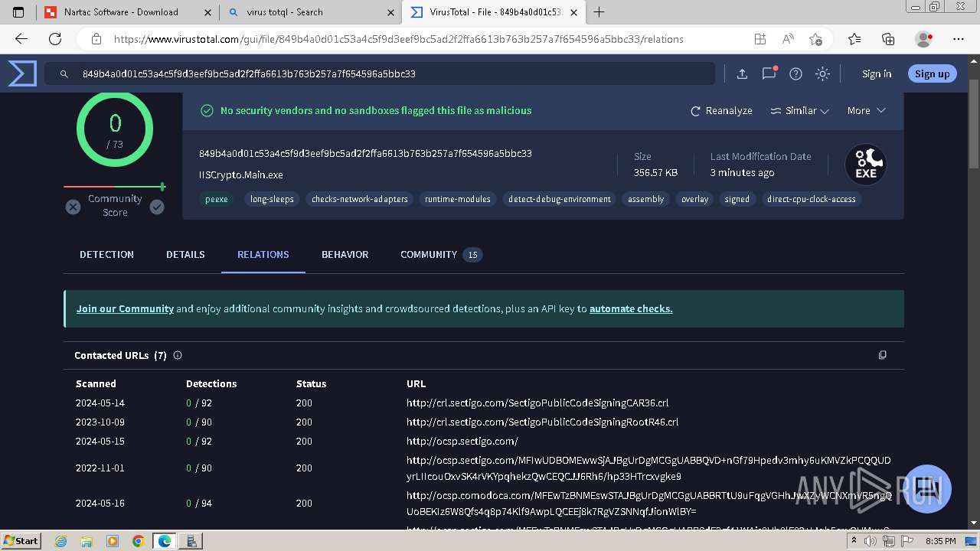Click the tab actions icon

18,11
